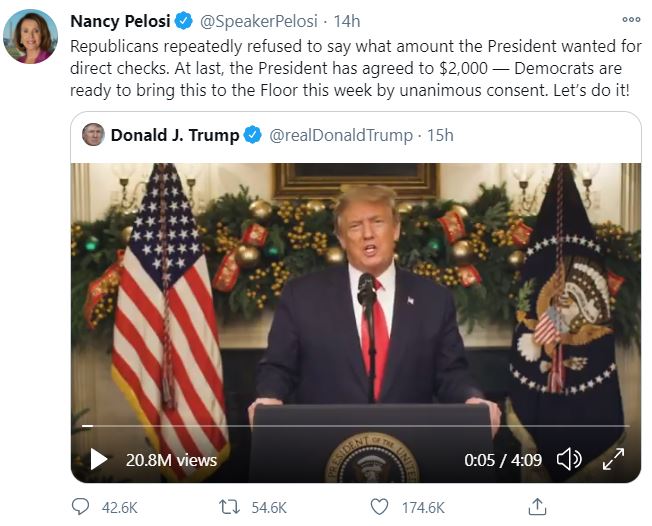Click Donald J. Trump's verified badge

253,135
